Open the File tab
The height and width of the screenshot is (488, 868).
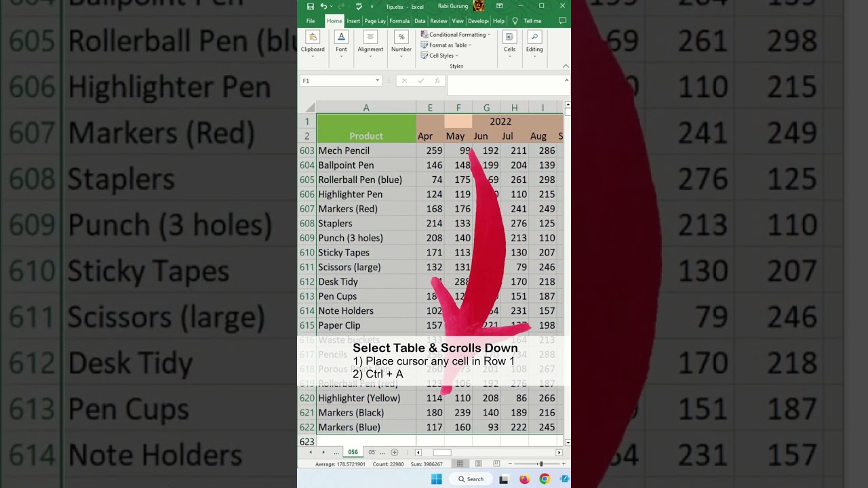pos(311,21)
